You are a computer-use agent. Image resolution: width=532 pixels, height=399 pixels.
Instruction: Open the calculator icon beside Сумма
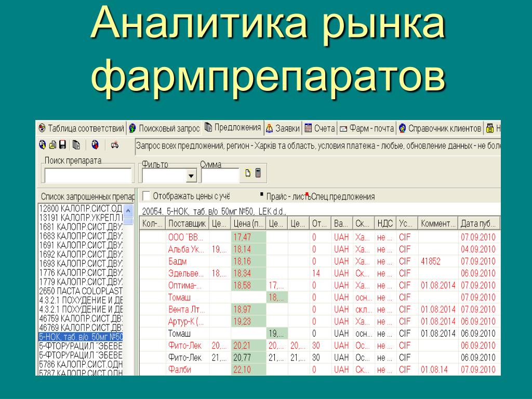click(258, 173)
